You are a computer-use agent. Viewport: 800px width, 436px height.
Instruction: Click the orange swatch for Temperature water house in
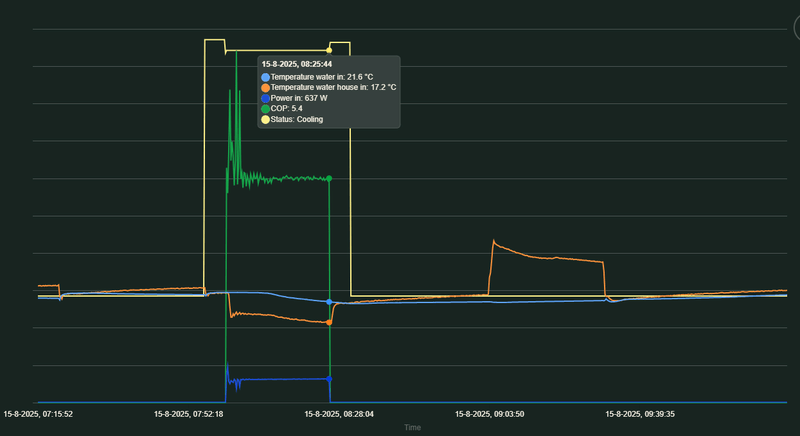[x=265, y=88]
